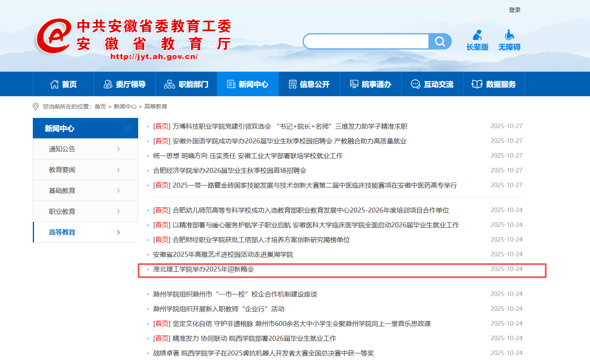
Task: Click the 登录 login link
Action: click(x=515, y=10)
